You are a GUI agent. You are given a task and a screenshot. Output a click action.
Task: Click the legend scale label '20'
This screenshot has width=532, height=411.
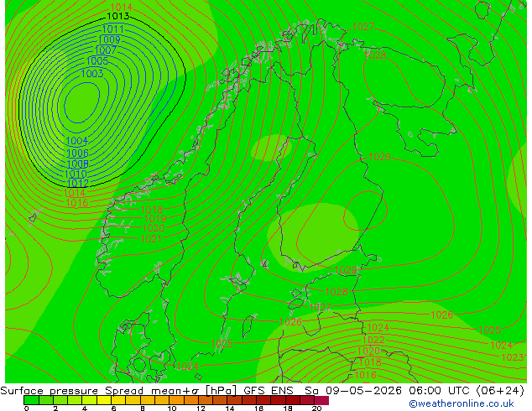[316, 408]
